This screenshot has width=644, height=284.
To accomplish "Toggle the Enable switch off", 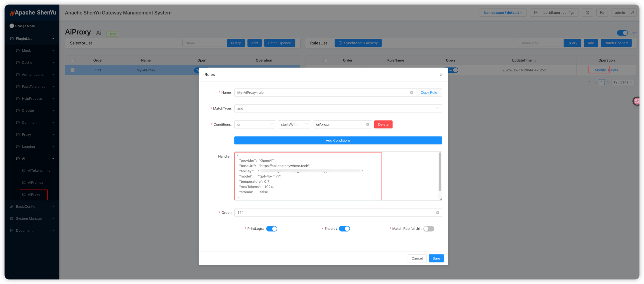I will pos(344,229).
